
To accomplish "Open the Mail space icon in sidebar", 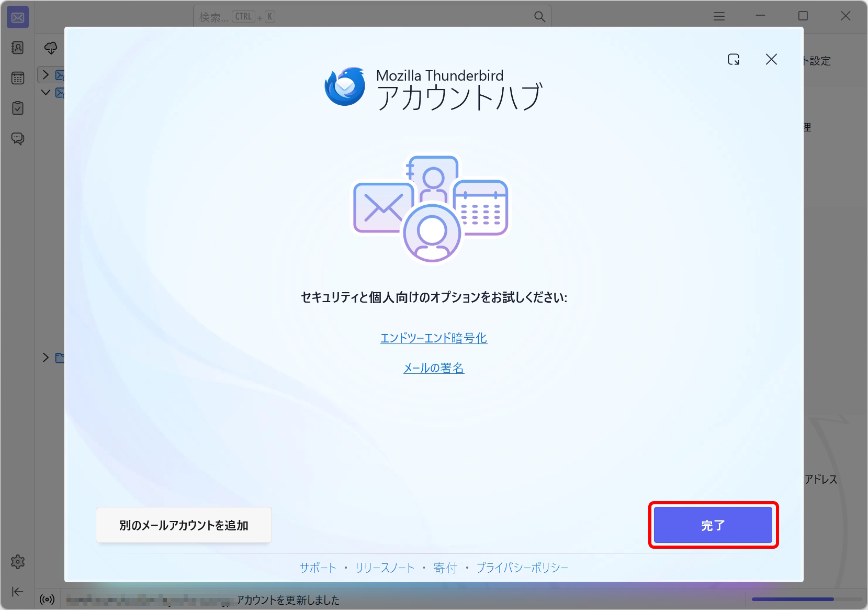I will click(x=18, y=18).
